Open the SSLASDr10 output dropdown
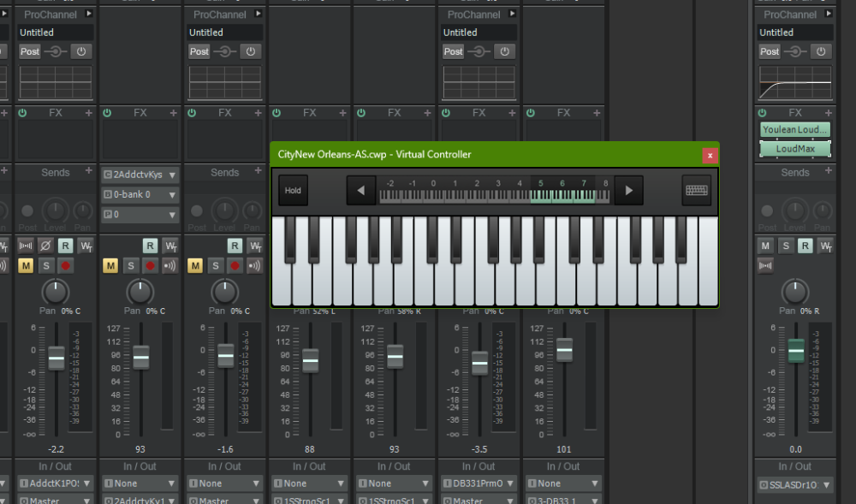856x504 pixels. pos(795,484)
